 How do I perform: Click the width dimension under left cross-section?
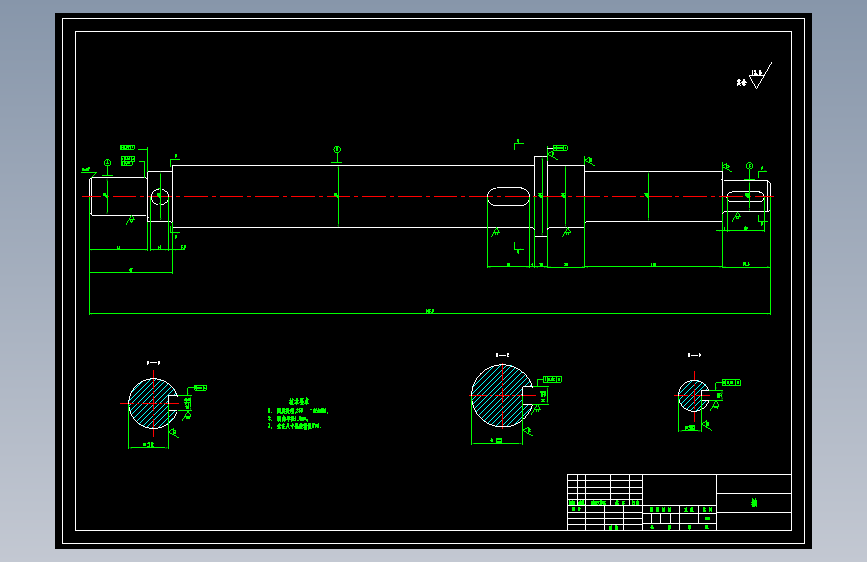148,445
